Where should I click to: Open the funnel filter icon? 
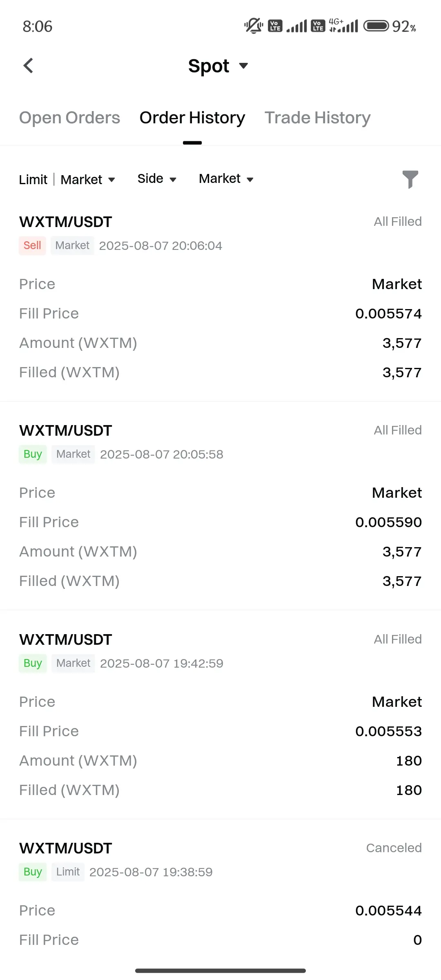coord(410,179)
